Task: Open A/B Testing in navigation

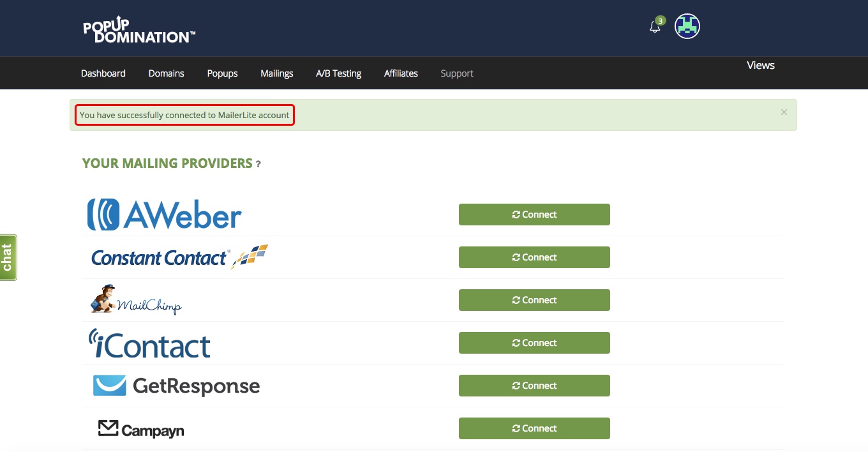Action: click(338, 73)
